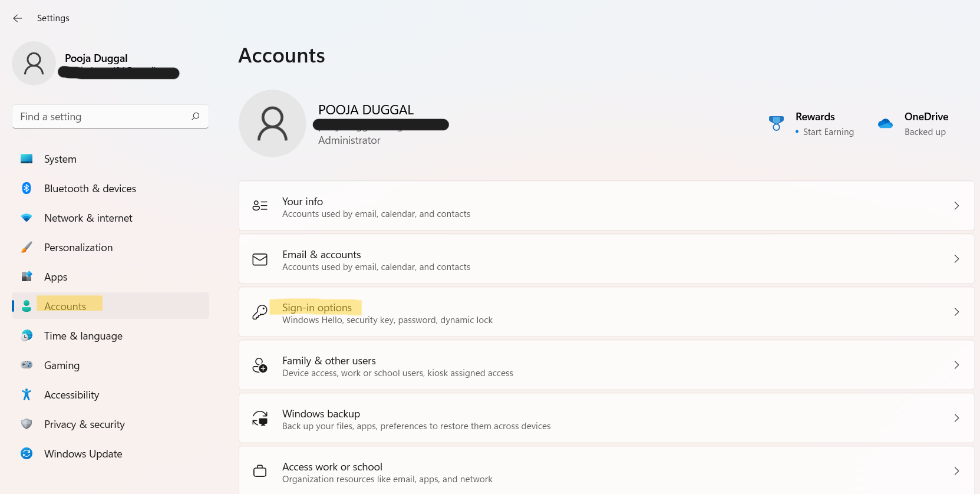980x494 pixels.
Task: Select System in the sidebar
Action: [x=60, y=159]
